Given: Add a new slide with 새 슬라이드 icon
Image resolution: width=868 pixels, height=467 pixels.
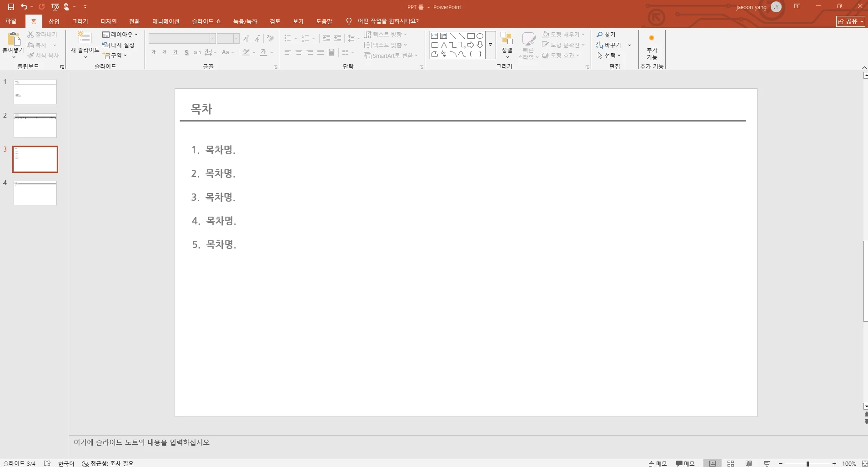Looking at the screenshot, I should tap(85, 38).
